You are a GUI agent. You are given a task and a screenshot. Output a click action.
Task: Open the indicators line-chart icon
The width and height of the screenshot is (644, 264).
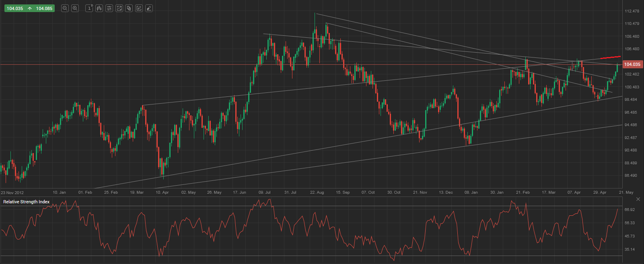pyautogui.click(x=119, y=8)
